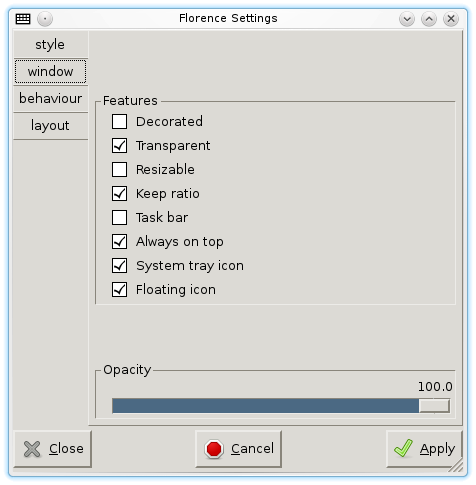Click the keyboard icon in title bar
Image resolution: width=476 pixels, height=485 pixels.
(23, 19)
